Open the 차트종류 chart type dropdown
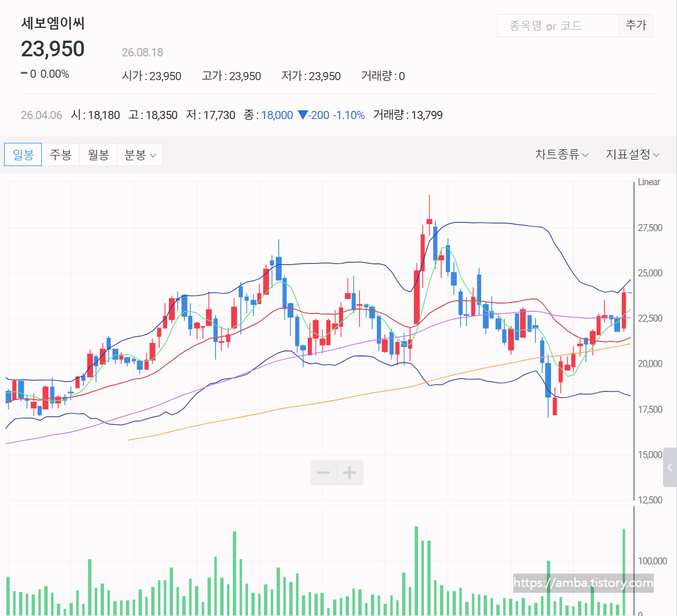Viewport: 677px width, 616px height. click(x=561, y=154)
